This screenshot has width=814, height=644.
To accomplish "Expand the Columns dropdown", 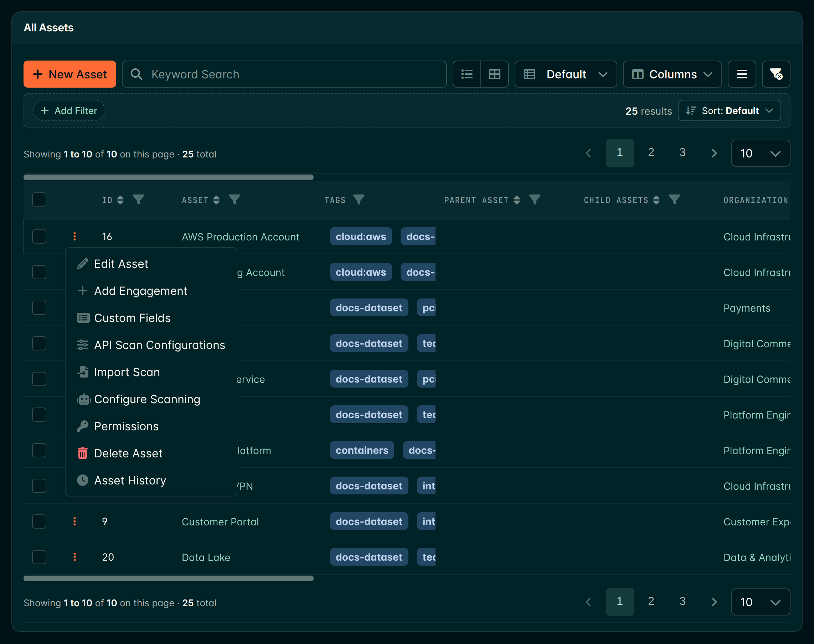I will [x=672, y=74].
